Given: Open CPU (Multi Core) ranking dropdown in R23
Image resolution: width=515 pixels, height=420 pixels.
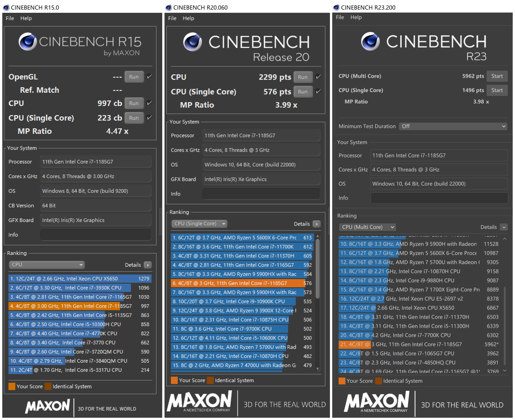Looking at the screenshot, I should pos(367,227).
